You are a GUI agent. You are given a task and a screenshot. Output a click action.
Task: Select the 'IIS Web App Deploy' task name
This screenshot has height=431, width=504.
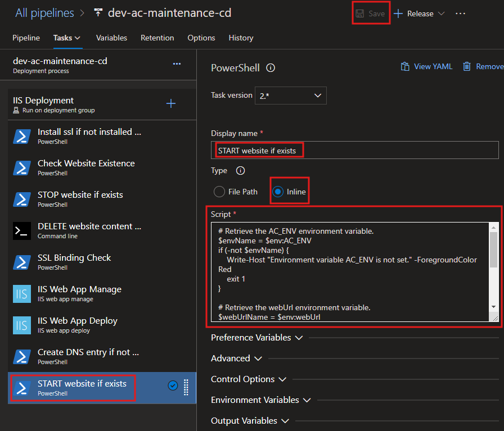pos(78,320)
